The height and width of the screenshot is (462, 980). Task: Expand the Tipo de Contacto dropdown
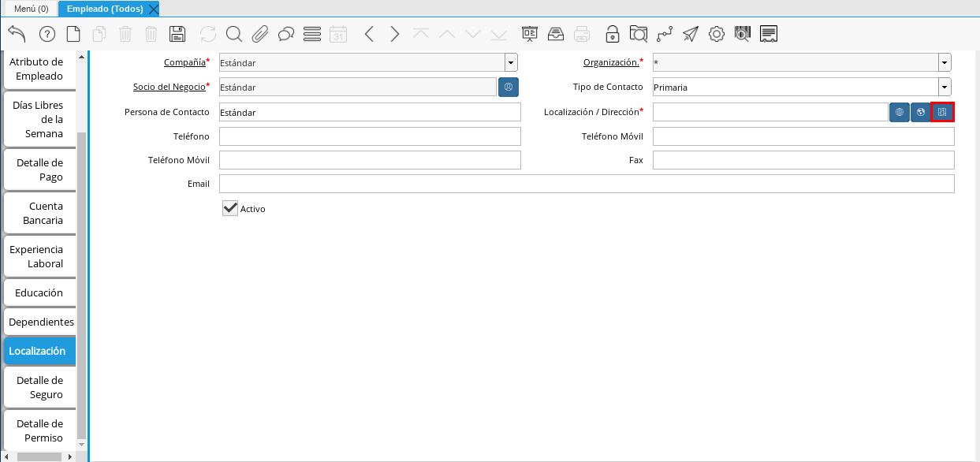click(944, 88)
